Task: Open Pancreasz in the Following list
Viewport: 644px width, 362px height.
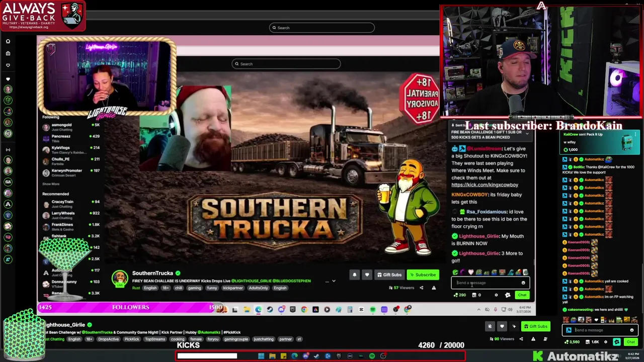Action: click(71, 138)
